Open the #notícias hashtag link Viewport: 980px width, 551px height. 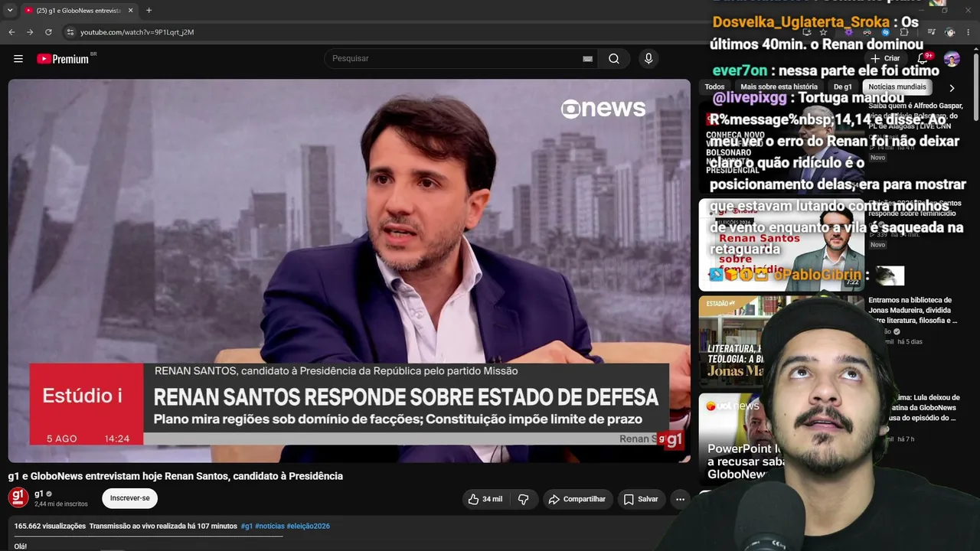tap(269, 527)
